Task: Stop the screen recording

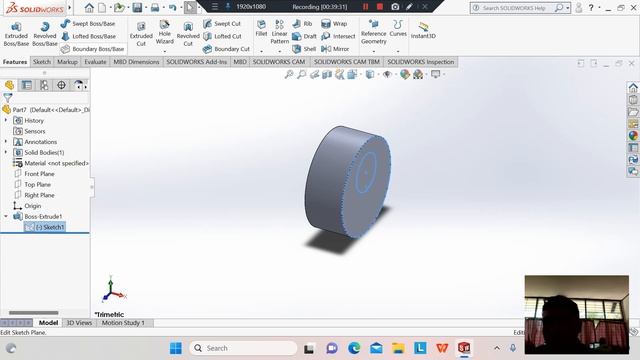Action: (x=380, y=7)
